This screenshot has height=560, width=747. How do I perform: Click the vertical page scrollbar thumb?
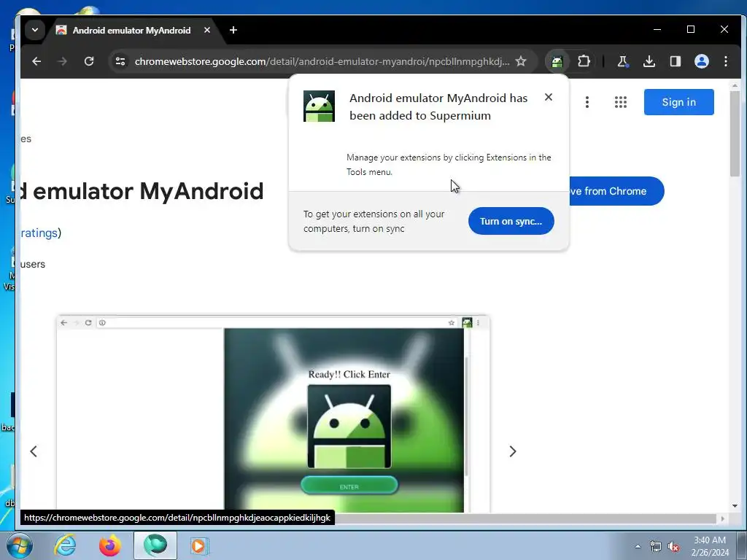(735, 133)
